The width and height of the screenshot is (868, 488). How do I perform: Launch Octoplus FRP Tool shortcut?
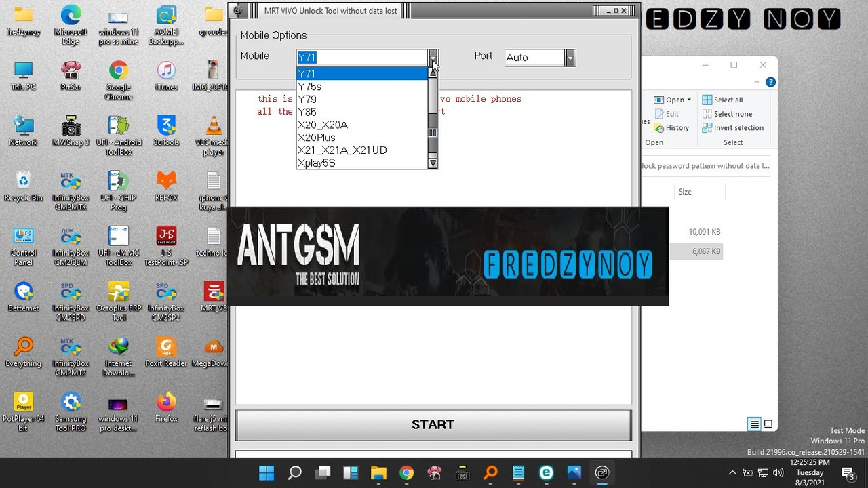tap(118, 302)
